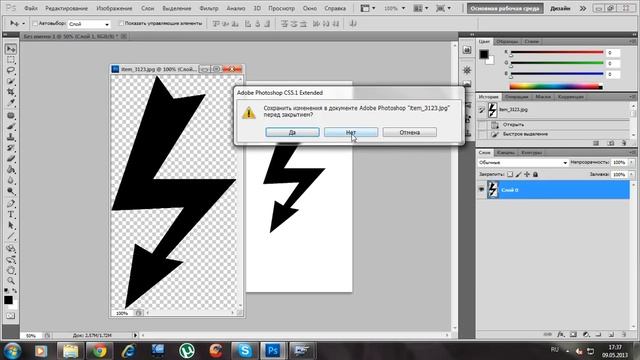Select the Pen tool
640x360 pixels.
(11, 203)
